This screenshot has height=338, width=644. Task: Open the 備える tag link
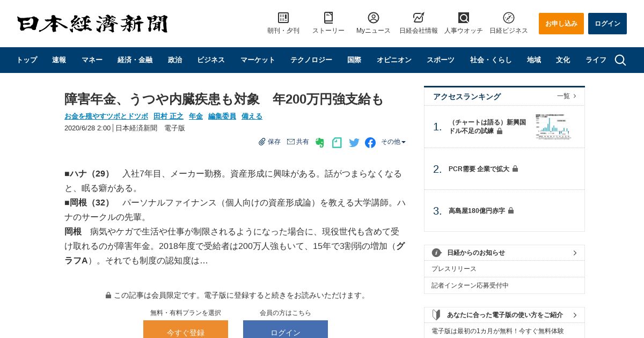coord(252,116)
